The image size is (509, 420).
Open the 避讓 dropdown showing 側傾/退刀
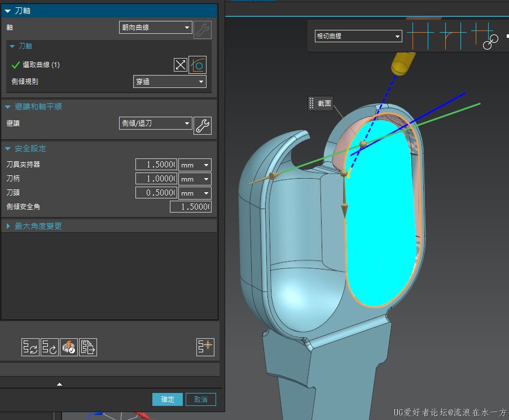point(156,123)
